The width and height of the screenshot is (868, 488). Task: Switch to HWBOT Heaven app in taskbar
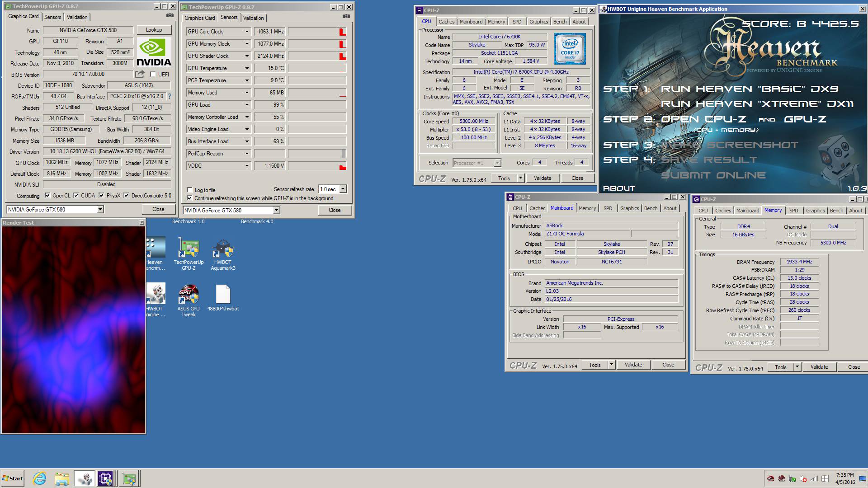[x=84, y=479]
